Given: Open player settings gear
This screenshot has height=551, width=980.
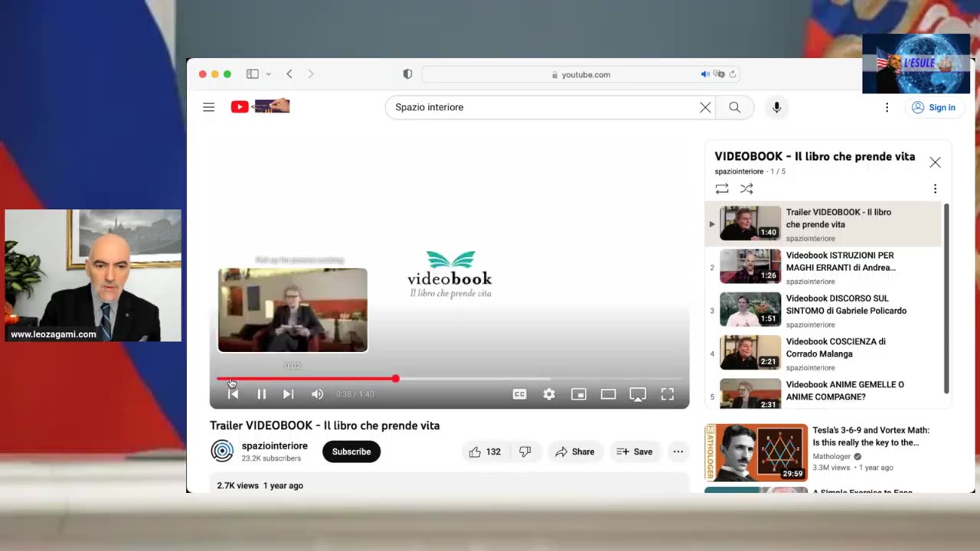Looking at the screenshot, I should tap(549, 394).
